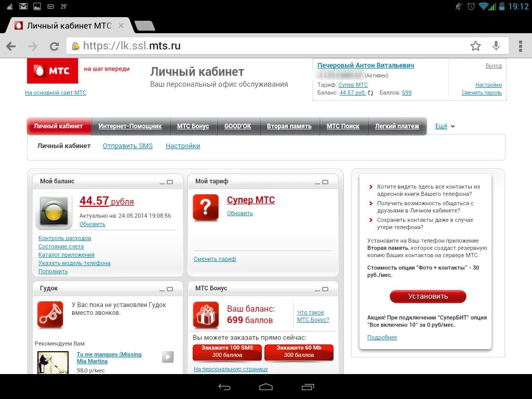Click Указать модель телефона link
532x399 pixels.
pyautogui.click(x=74, y=263)
